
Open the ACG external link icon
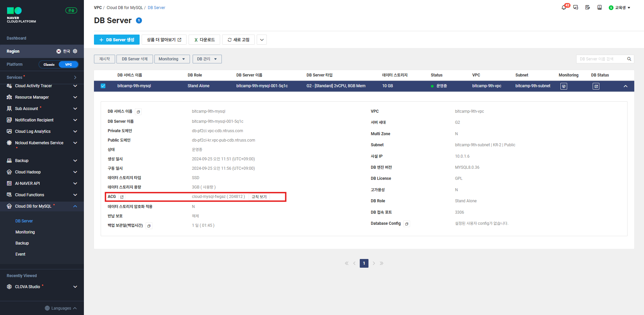click(x=122, y=197)
